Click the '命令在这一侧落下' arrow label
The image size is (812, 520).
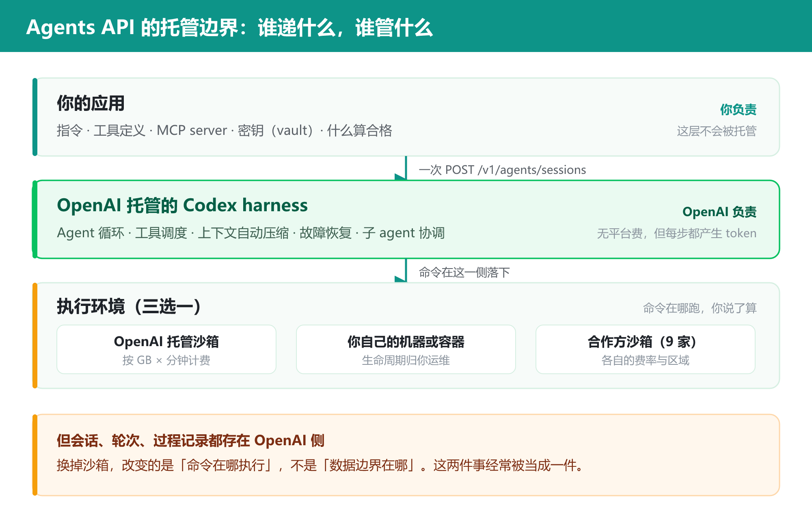464,272
